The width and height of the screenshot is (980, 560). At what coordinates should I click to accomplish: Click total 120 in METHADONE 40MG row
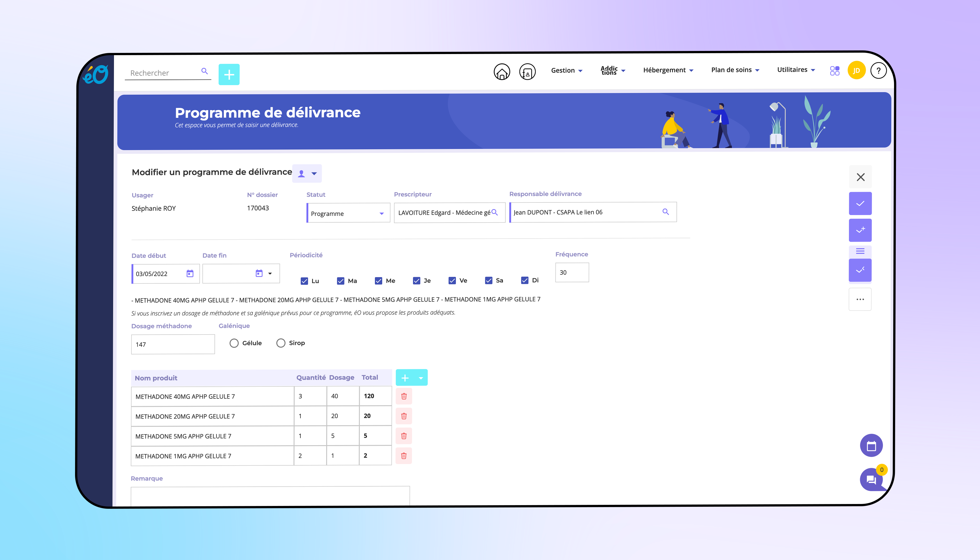375,396
